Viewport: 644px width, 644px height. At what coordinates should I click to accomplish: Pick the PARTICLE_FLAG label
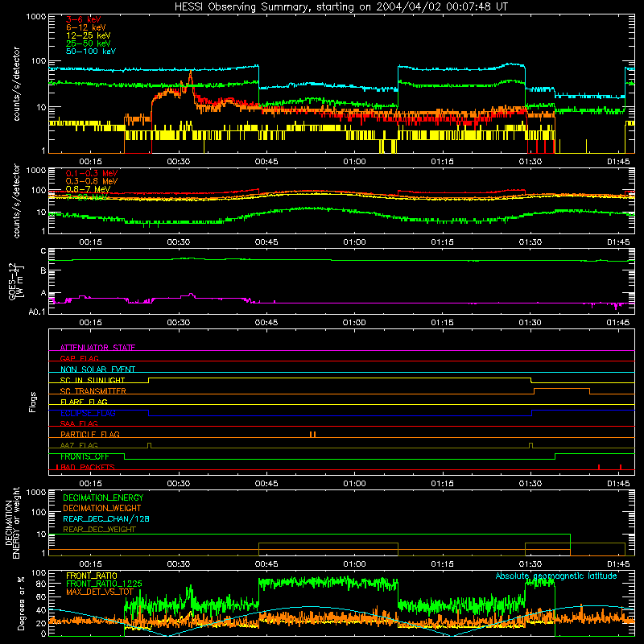90,434
